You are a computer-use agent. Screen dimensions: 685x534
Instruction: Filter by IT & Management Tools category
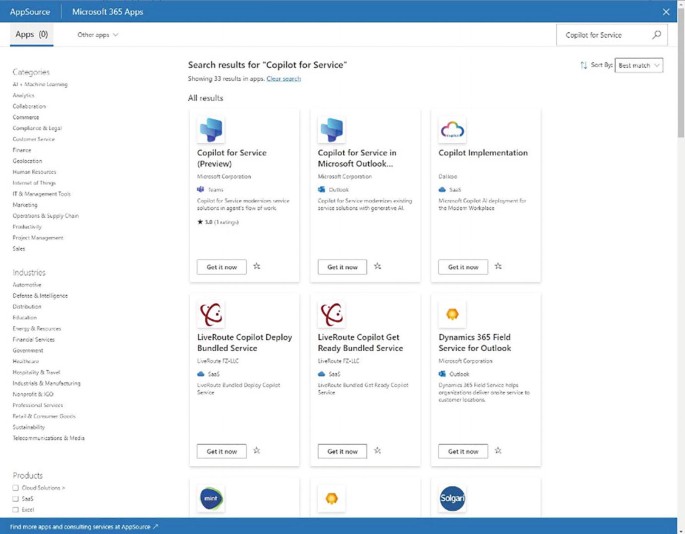pyautogui.click(x=42, y=194)
